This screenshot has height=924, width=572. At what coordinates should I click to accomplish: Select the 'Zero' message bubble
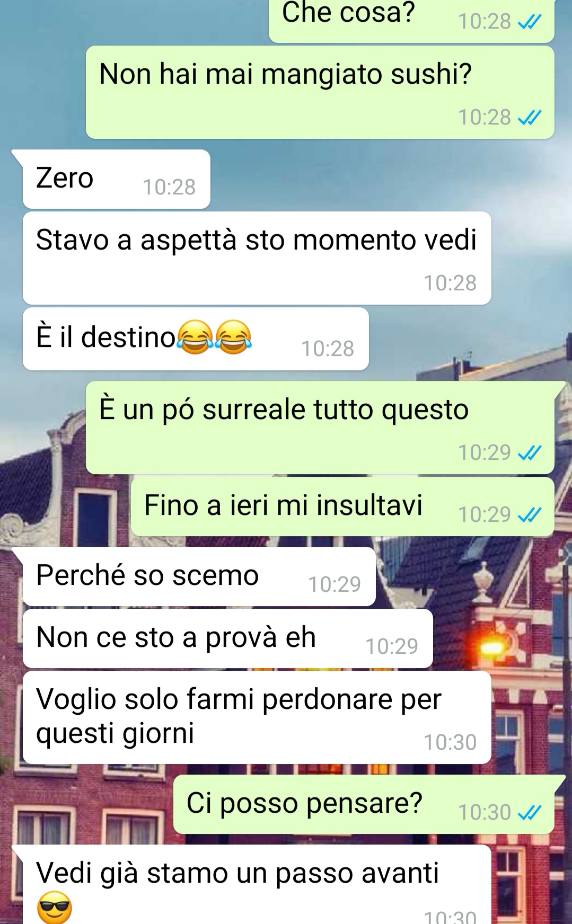coord(116,179)
